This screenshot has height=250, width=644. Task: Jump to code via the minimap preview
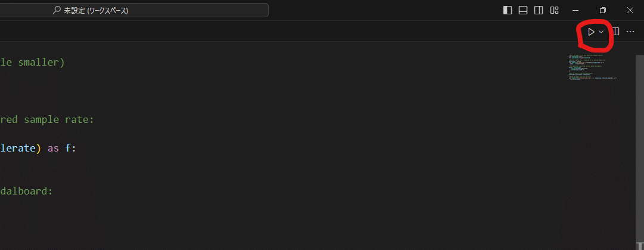[x=592, y=67]
